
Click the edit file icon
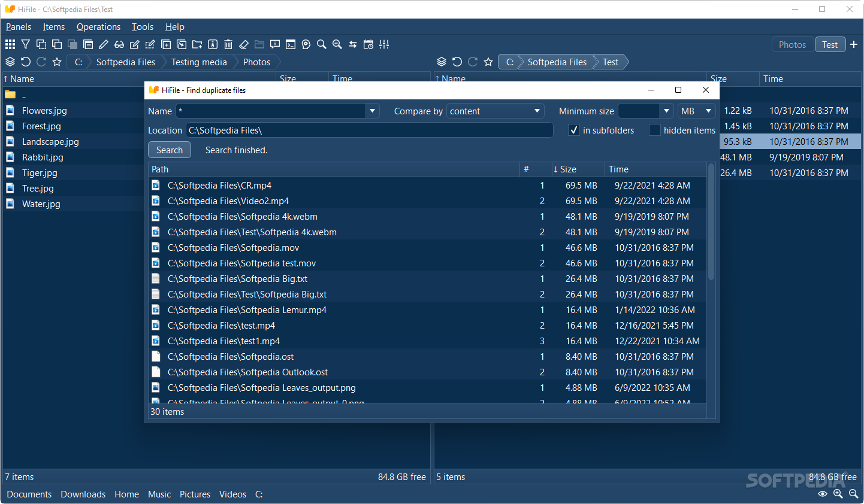point(135,44)
